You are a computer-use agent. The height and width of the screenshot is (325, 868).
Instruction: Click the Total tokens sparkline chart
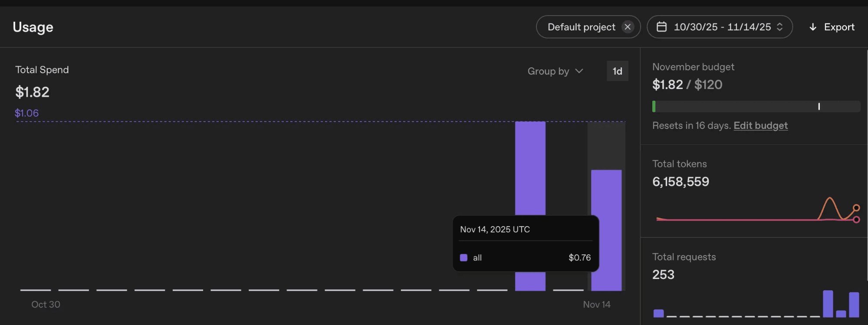pos(758,209)
